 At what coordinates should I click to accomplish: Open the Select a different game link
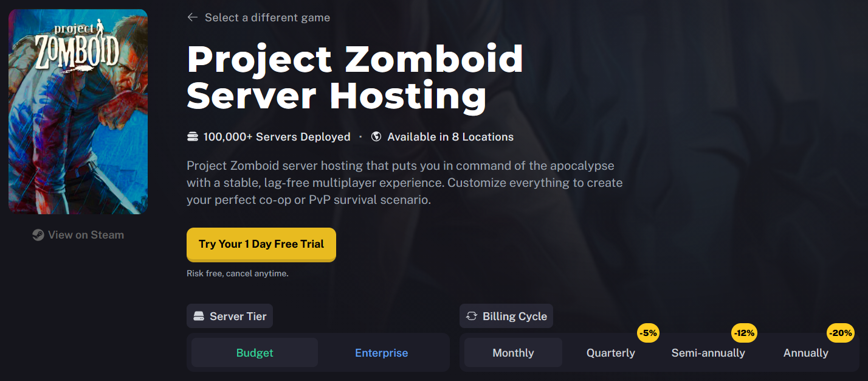point(267,18)
